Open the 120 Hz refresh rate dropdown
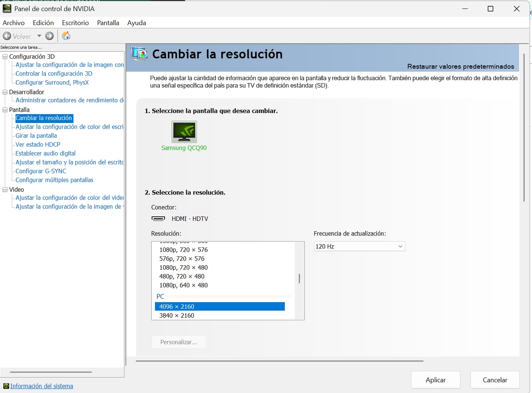 point(359,246)
